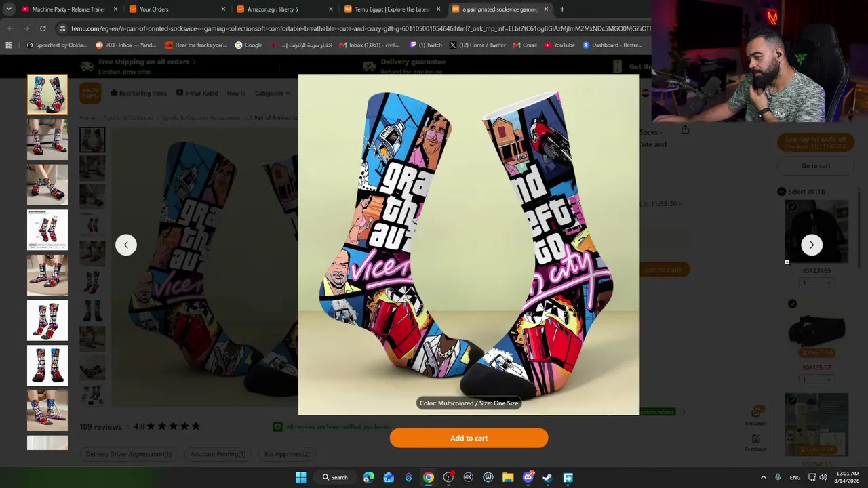Reload the Temu page in Chrome
The width and height of the screenshot is (868, 488).
[43, 28]
